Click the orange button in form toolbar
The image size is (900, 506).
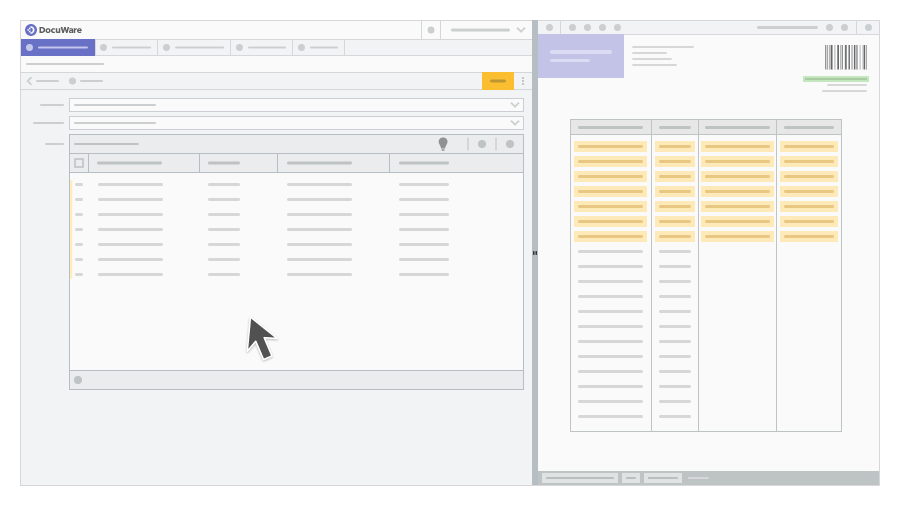pyautogui.click(x=497, y=81)
